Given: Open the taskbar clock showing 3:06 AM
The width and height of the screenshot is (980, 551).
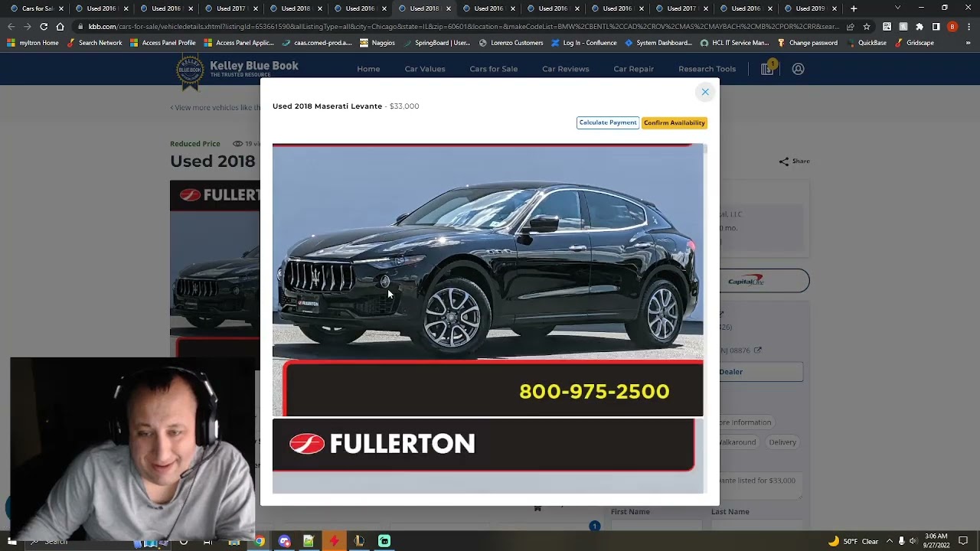Looking at the screenshot, I should [936, 541].
